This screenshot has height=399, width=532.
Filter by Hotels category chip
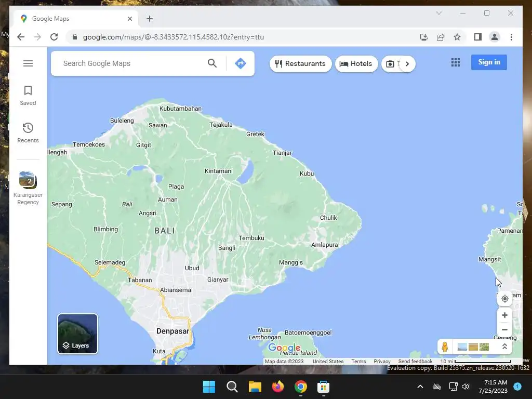pyautogui.click(x=356, y=64)
